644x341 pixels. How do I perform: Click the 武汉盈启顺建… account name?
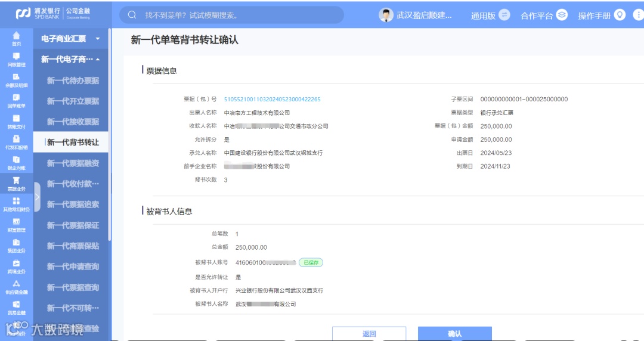coord(424,15)
